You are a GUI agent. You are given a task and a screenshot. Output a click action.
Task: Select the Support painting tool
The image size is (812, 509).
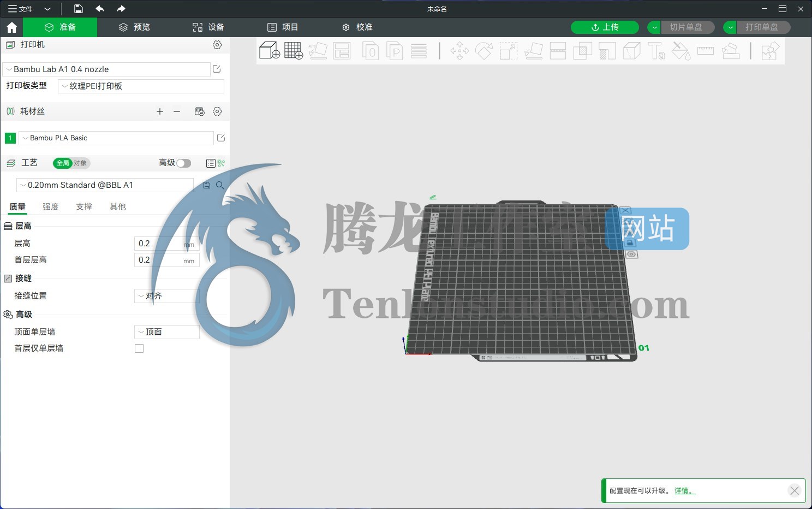point(607,51)
